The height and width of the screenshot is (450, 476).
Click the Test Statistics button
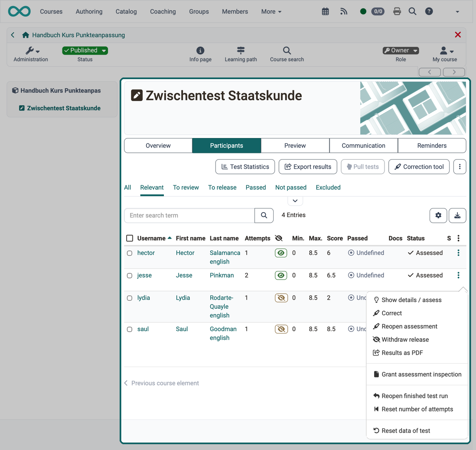click(x=245, y=167)
